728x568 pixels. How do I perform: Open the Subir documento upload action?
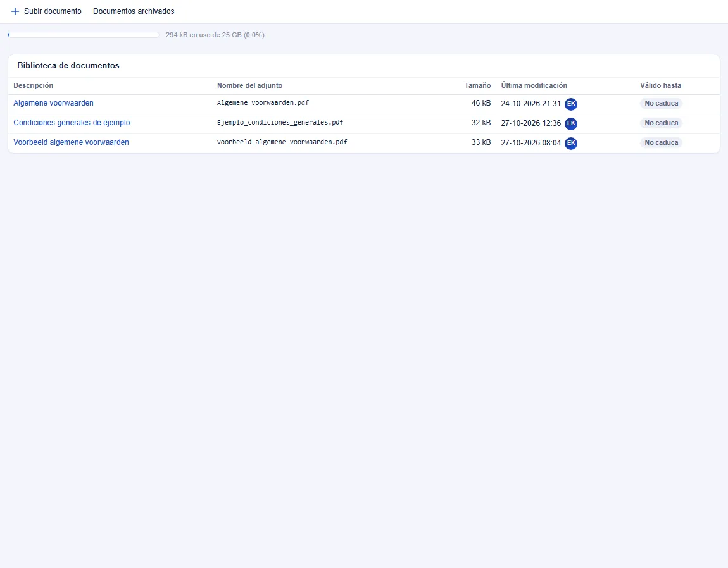click(46, 11)
